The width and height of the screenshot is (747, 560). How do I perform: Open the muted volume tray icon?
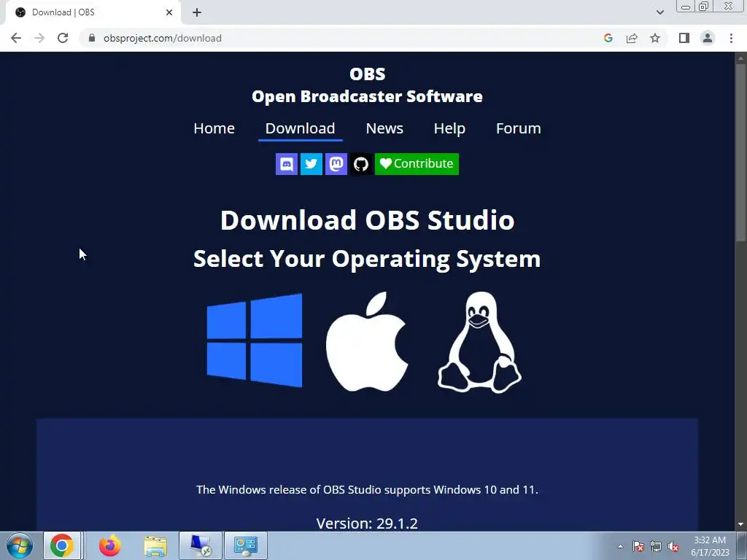pyautogui.click(x=673, y=546)
